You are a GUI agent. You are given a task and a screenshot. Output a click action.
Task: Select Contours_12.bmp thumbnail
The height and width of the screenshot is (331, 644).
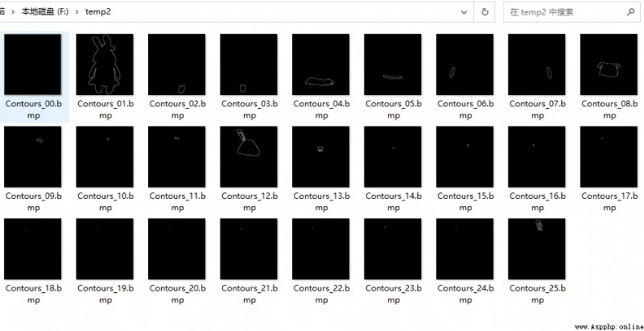click(x=249, y=157)
